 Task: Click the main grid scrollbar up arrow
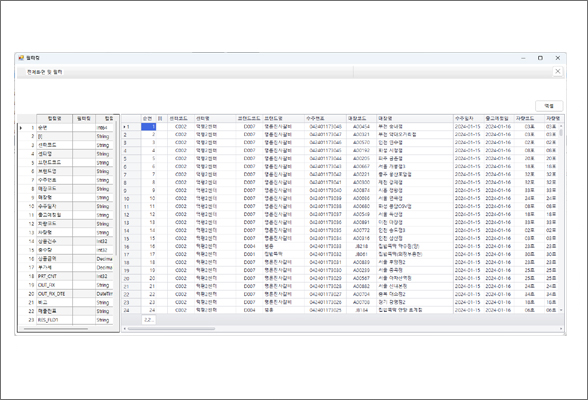[561, 126]
